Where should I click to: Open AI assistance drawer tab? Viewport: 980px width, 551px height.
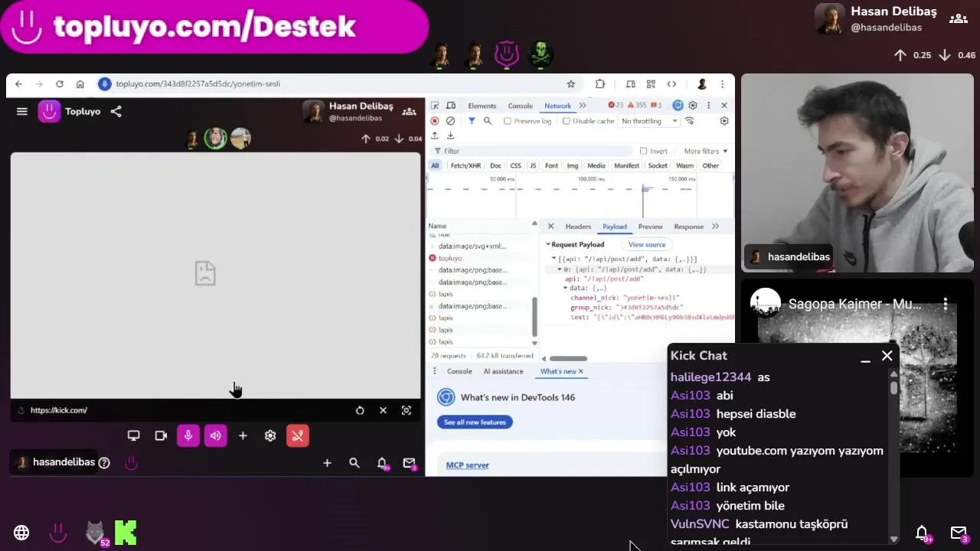pos(503,371)
